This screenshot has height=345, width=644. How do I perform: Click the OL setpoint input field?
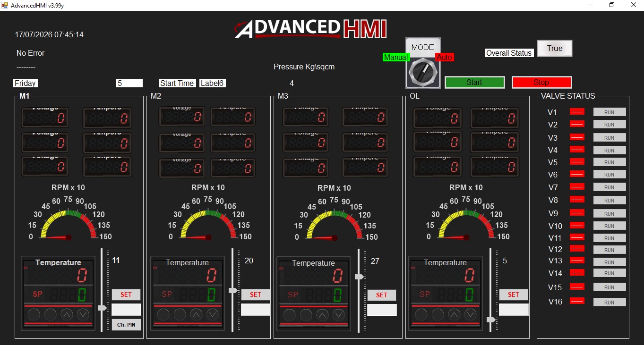click(x=514, y=310)
